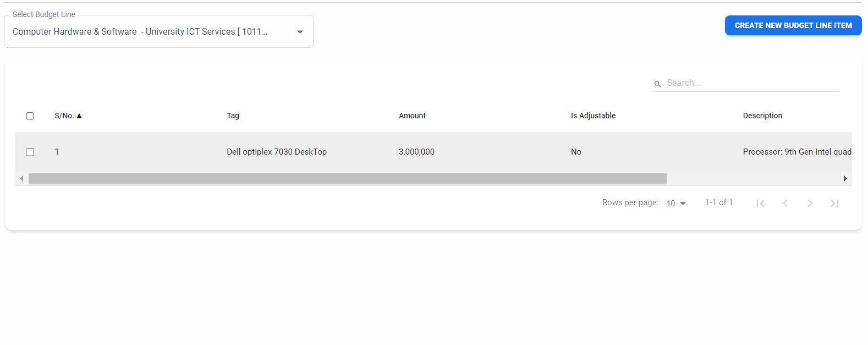Click horizontal scrollbar right arrow
Image resolution: width=868 pixels, height=345 pixels.
coord(845,179)
